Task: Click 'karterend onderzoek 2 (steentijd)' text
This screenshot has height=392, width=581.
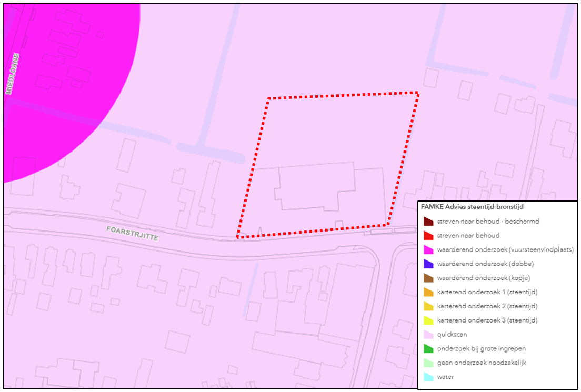Action: 487,306
